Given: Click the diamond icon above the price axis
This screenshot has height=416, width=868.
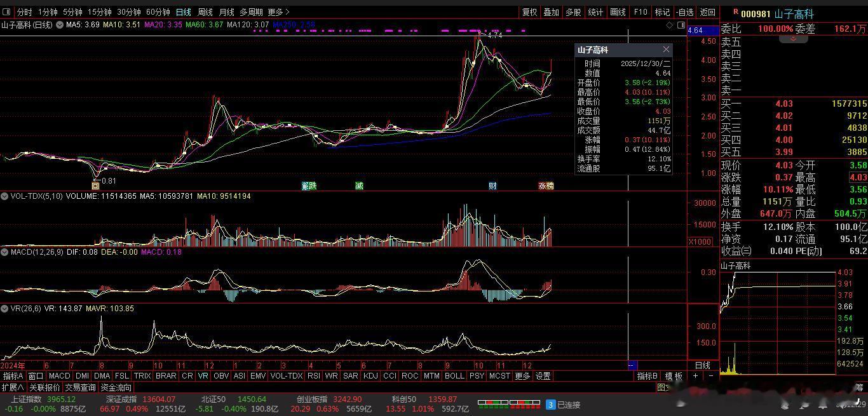Looking at the screenshot, I should coord(670,25).
